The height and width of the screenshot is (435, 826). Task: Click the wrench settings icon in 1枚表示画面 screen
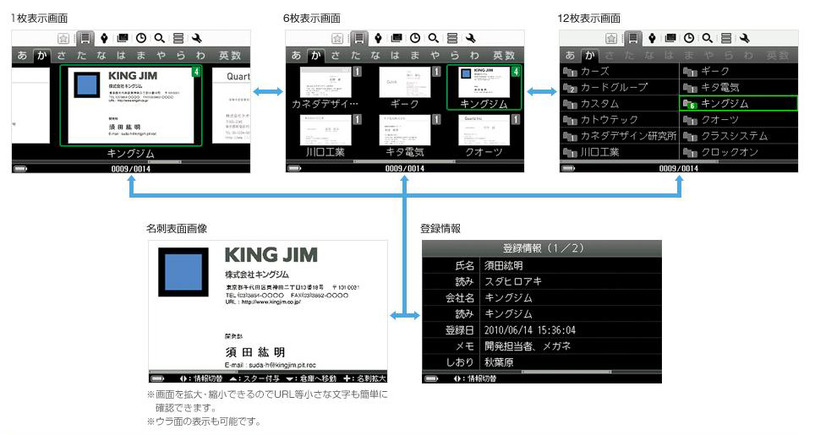tap(197, 38)
